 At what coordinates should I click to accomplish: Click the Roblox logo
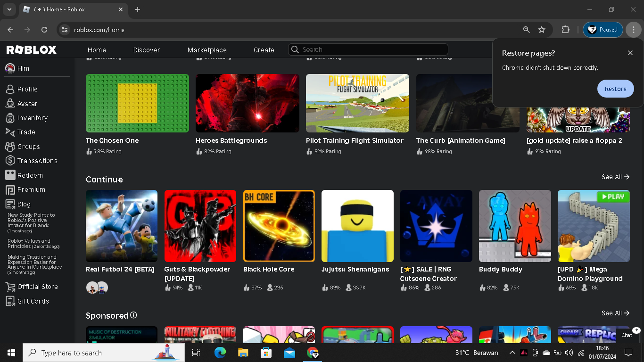click(x=32, y=50)
